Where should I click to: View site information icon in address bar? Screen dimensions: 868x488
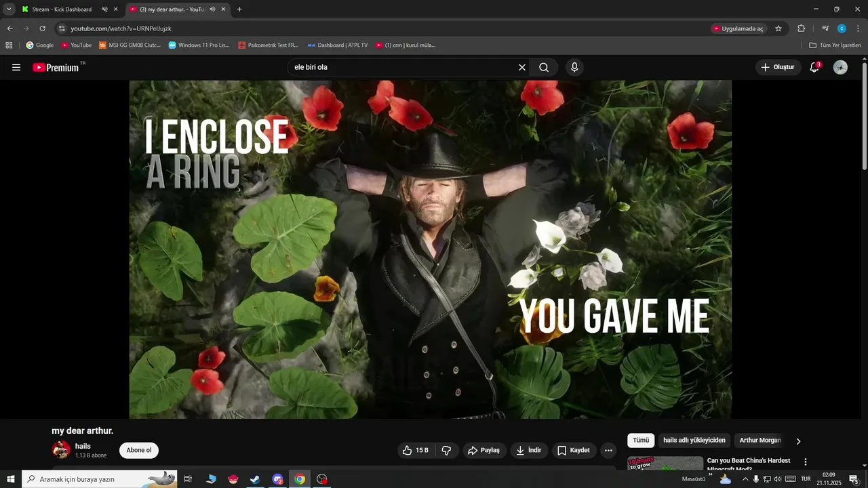[x=62, y=28]
